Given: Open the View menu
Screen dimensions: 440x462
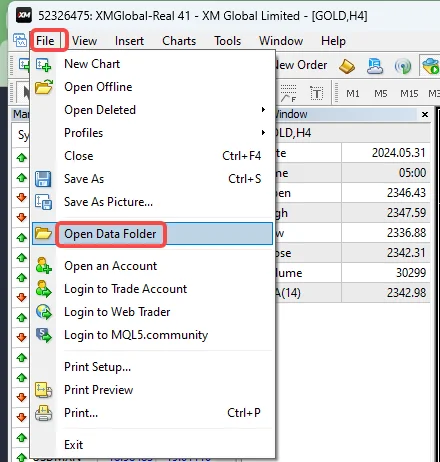Looking at the screenshot, I should (85, 41).
